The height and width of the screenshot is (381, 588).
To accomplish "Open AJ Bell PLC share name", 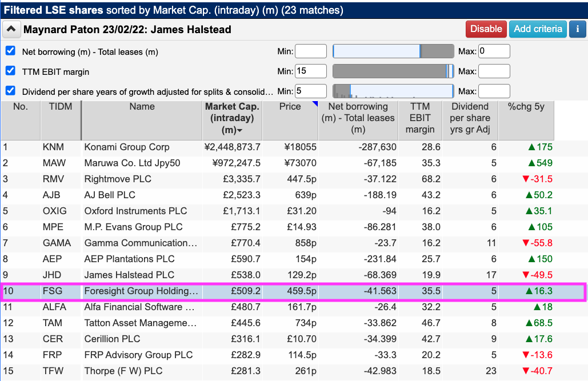I will pyautogui.click(x=110, y=195).
